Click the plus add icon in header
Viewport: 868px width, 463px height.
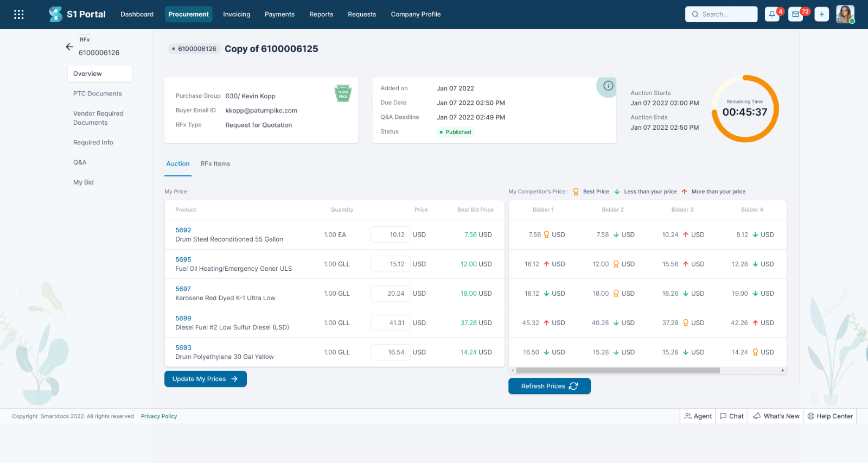click(821, 15)
